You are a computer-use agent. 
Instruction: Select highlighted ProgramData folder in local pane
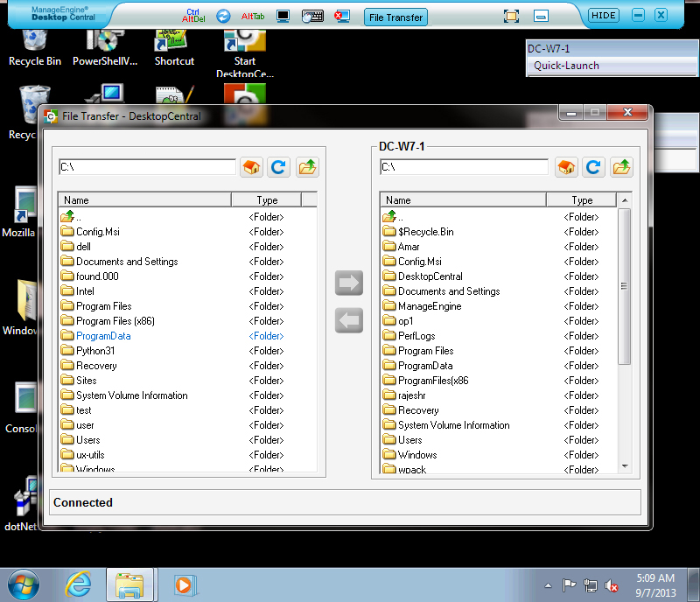click(x=188, y=336)
